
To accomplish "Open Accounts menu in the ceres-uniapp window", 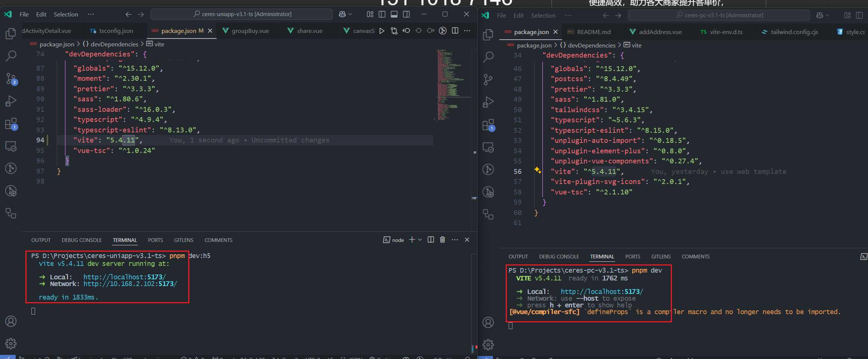I will point(11,321).
